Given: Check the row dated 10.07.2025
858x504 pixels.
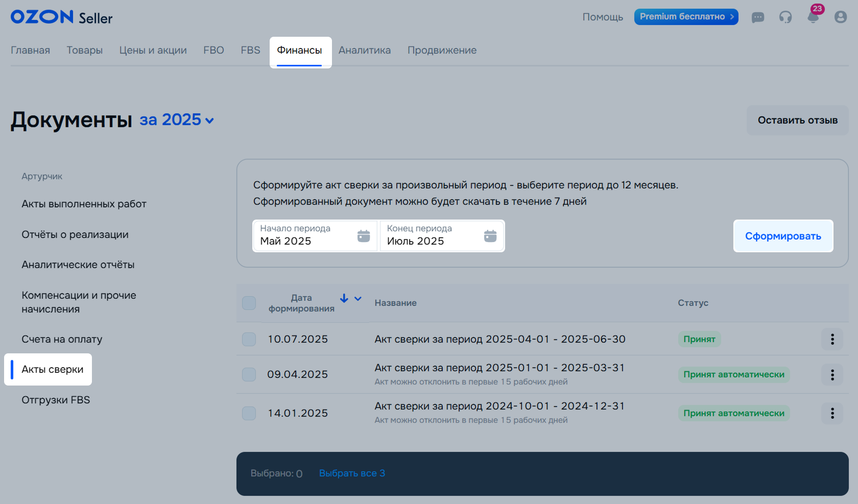Looking at the screenshot, I should 249,339.
